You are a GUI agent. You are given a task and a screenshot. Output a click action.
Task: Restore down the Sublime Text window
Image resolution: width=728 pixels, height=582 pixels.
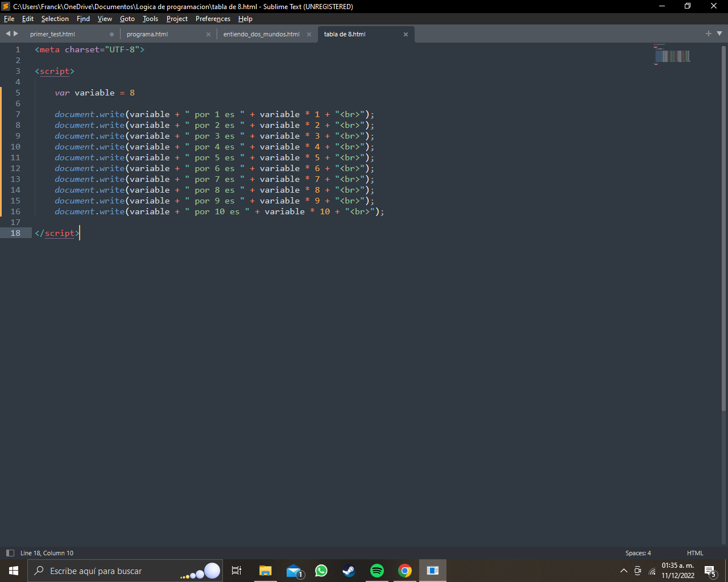point(688,6)
